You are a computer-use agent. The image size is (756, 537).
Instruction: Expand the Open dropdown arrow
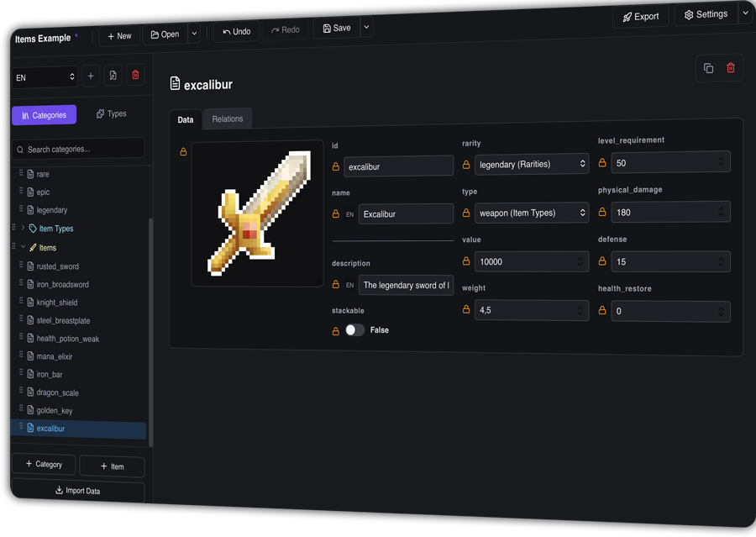[194, 34]
